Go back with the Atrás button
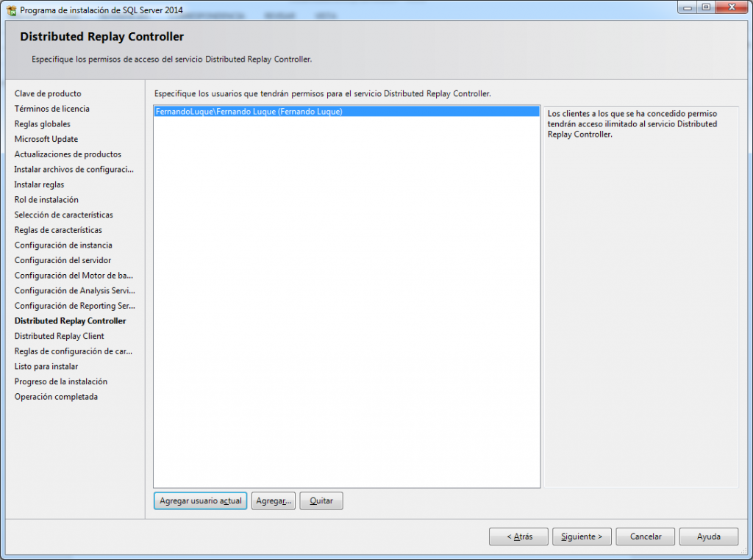Screen dimensions: 753x560 click(518, 536)
